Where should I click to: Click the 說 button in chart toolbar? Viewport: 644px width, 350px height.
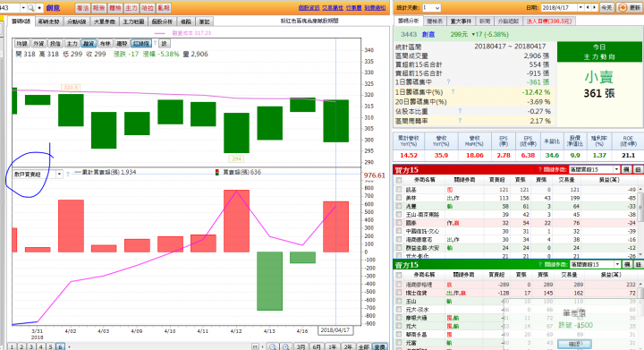click(x=165, y=44)
